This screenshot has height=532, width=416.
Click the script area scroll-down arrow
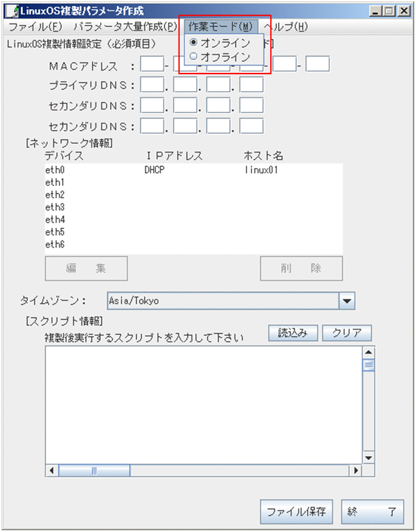369,458
